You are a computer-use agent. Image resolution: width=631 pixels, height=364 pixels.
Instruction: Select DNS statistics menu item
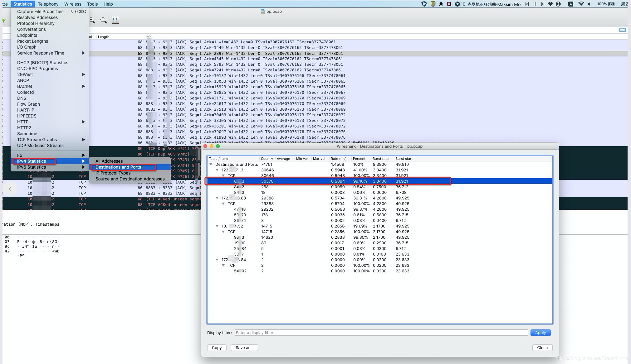coord(50,98)
